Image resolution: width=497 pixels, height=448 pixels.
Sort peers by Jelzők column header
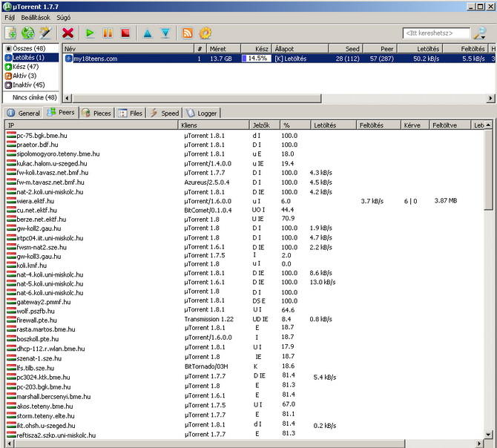[x=264, y=125]
